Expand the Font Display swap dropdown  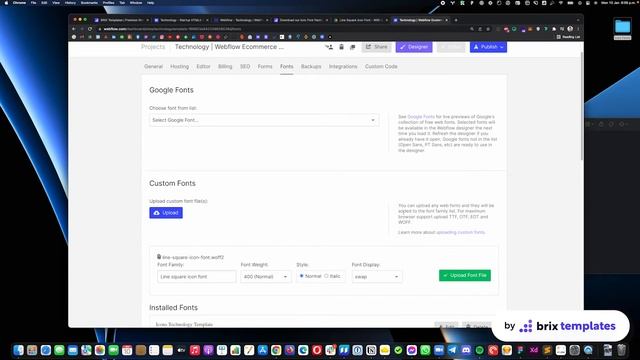(x=377, y=276)
